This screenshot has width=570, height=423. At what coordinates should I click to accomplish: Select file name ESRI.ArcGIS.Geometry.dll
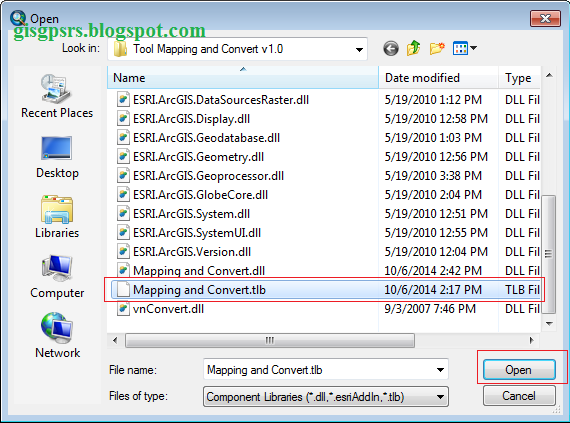tap(198, 157)
